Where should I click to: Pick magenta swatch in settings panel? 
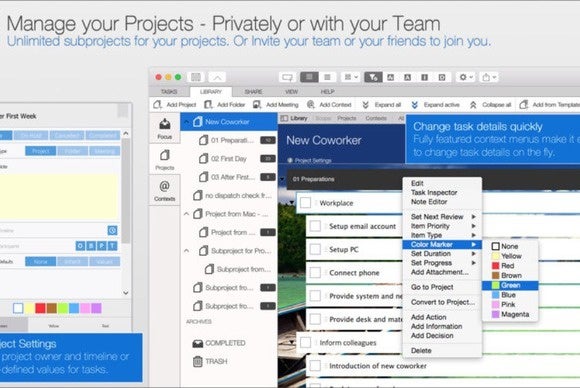(96, 308)
